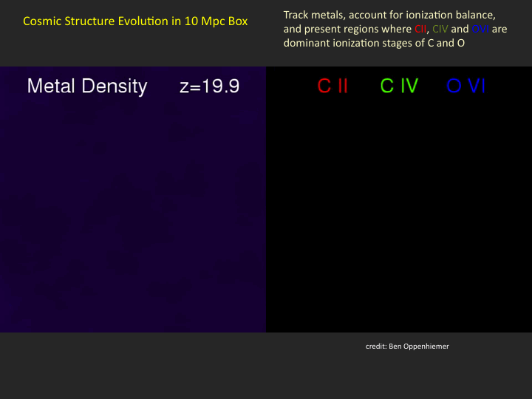The image size is (532, 399).
Task: Click the 'credit: Ben Oppenhiemer' text
Action: (x=407, y=347)
